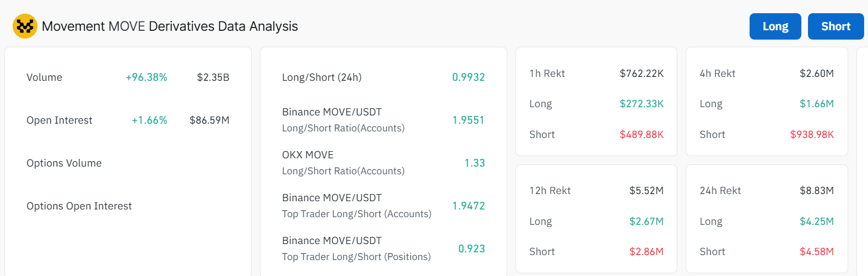Click the Volume change value +96.38%
868x276 pixels.
(x=147, y=78)
